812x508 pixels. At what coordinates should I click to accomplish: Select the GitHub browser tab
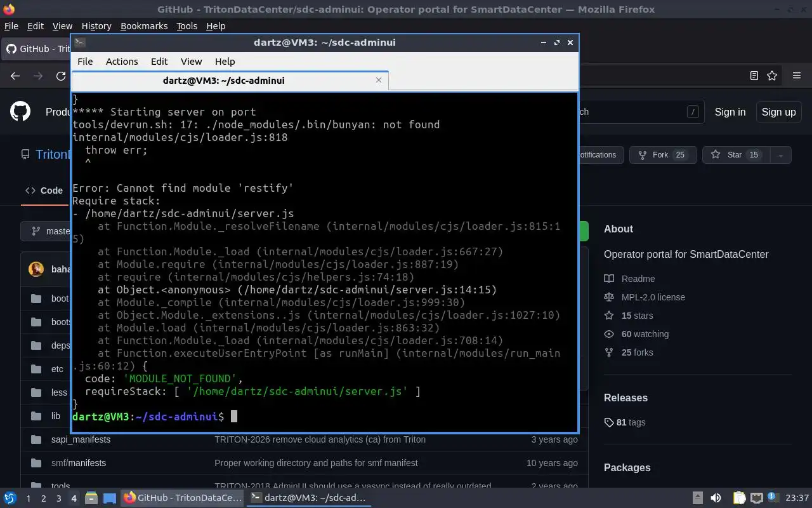[36, 49]
